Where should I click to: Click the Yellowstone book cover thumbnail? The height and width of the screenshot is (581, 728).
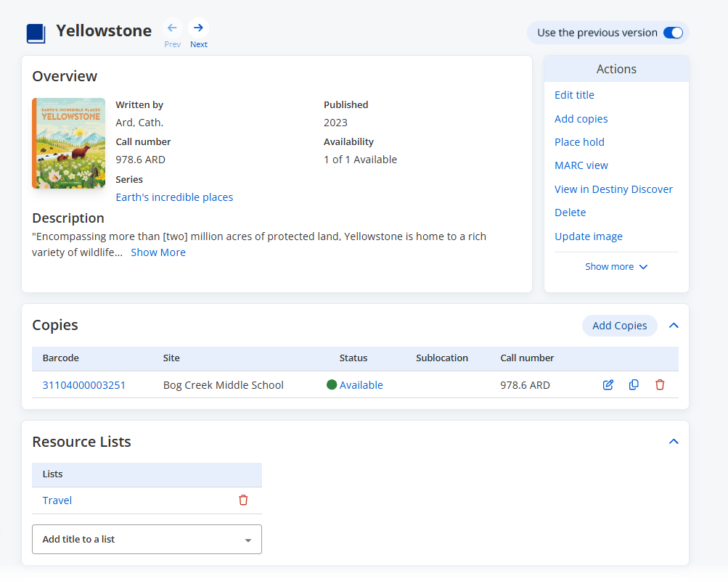69,144
